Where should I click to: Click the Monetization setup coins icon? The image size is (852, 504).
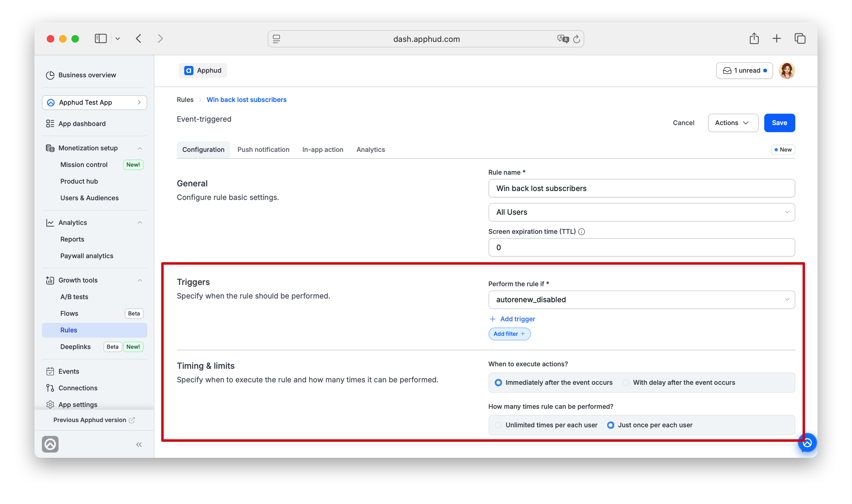[x=50, y=148]
